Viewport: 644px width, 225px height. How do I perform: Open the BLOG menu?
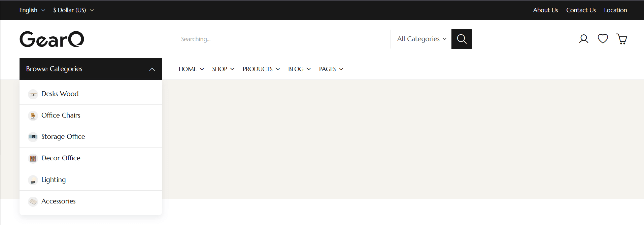point(299,69)
